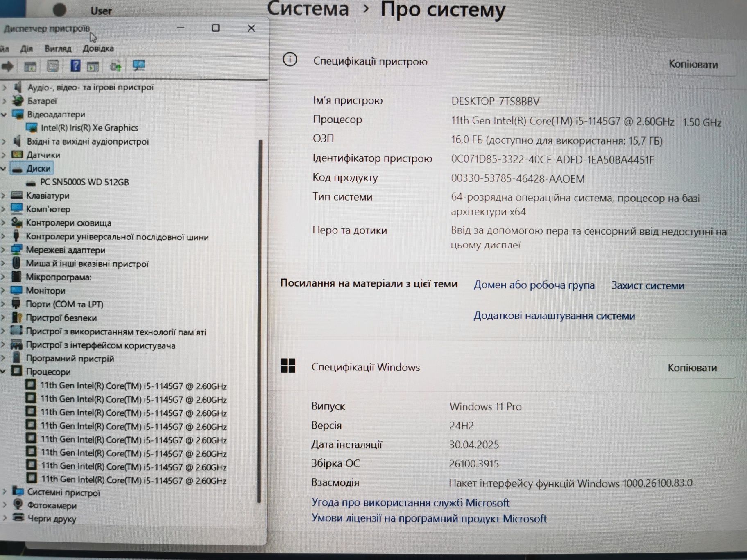This screenshot has height=560, width=747.
Task: Collapse the Процесори category
Action: (x=3, y=371)
